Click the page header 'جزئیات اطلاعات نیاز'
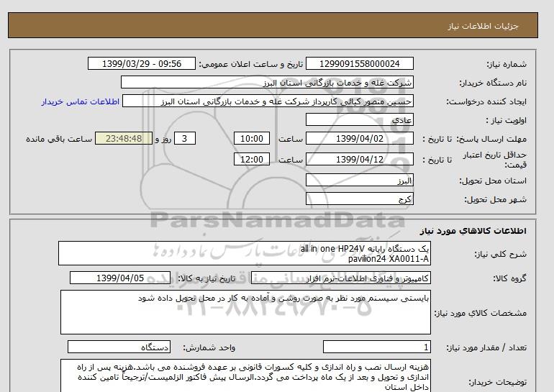Image resolution: width=554 pixels, height=392 pixels. 483,26
